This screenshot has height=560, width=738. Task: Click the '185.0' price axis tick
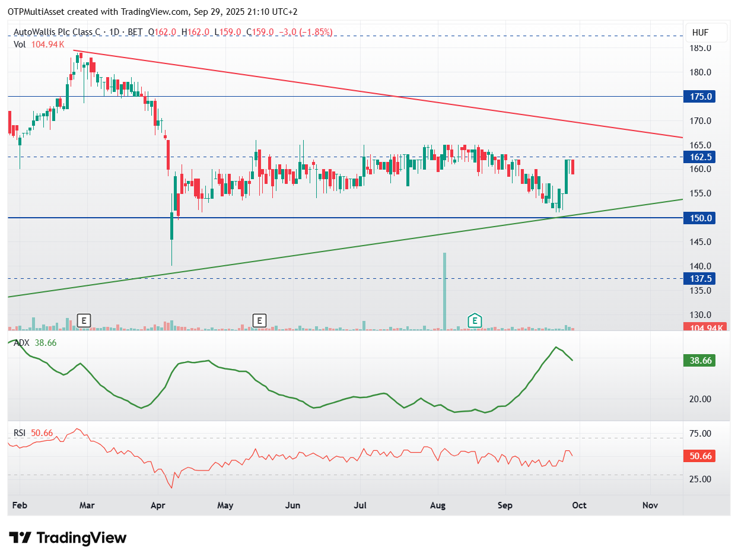click(701, 47)
